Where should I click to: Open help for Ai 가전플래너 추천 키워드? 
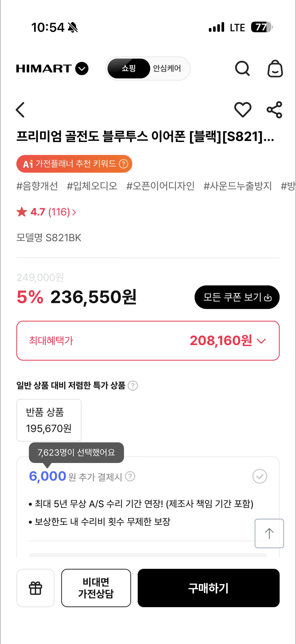124,164
